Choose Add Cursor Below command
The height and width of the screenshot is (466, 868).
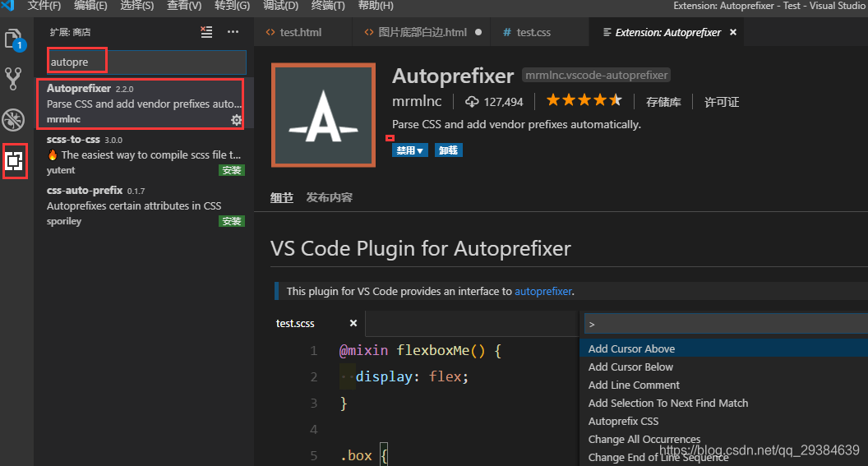pos(723,367)
